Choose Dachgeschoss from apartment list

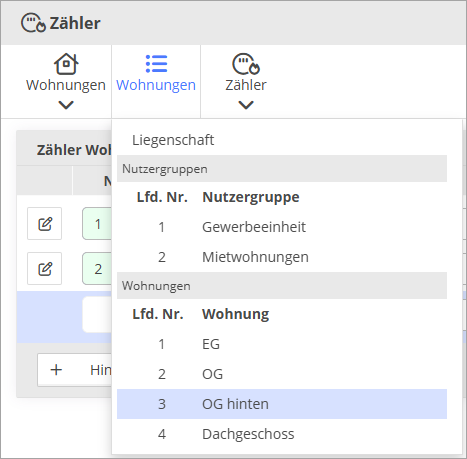[x=282, y=434]
